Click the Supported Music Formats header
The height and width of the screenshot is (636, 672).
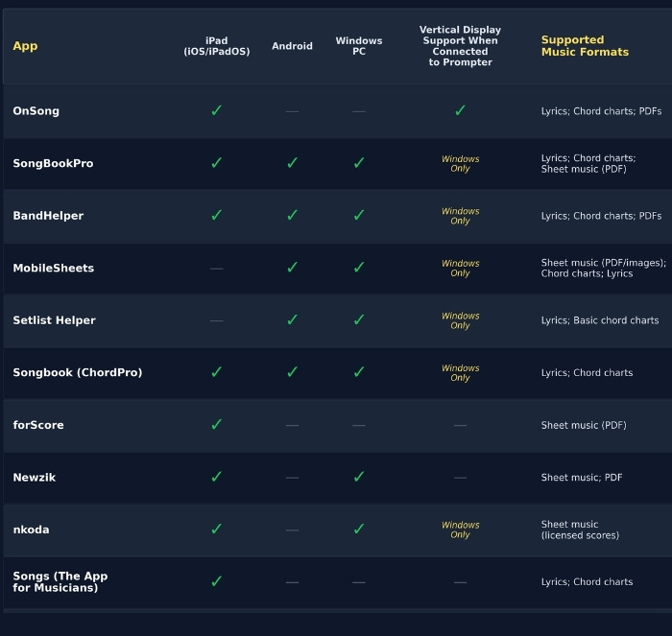tap(585, 46)
